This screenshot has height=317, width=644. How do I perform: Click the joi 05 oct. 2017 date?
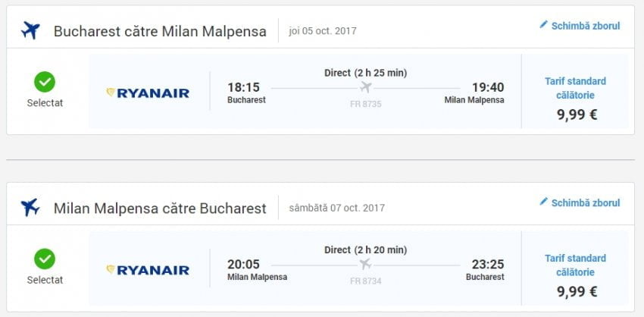tap(323, 31)
